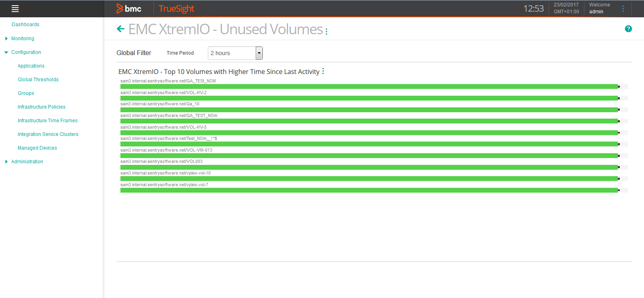Click the green bar for vplex-vol-7
The height and width of the screenshot is (298, 644).
(x=369, y=190)
